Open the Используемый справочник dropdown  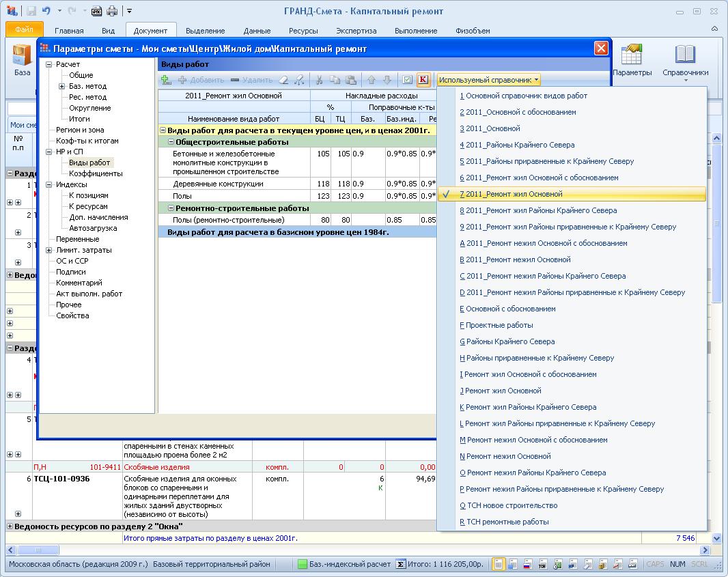click(x=488, y=80)
